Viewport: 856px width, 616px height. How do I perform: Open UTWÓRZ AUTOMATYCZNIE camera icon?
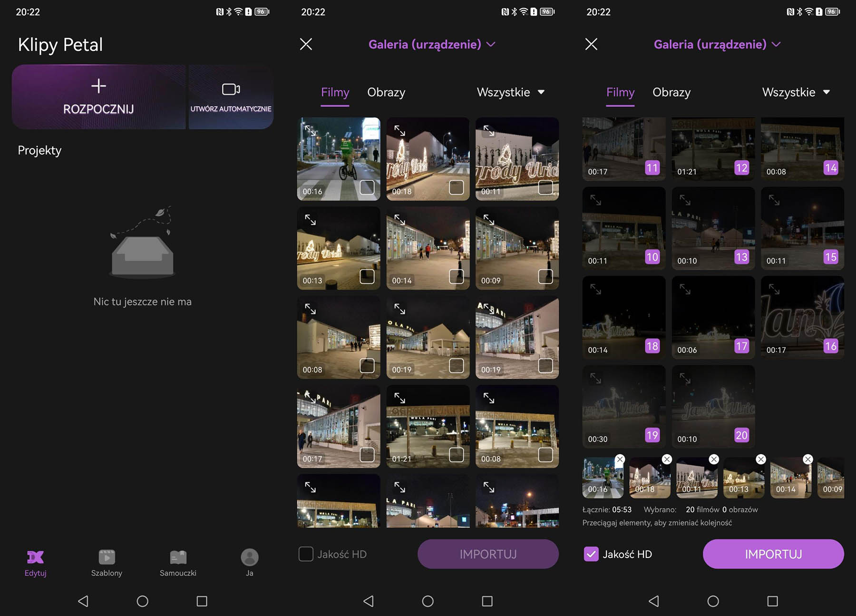[231, 89]
